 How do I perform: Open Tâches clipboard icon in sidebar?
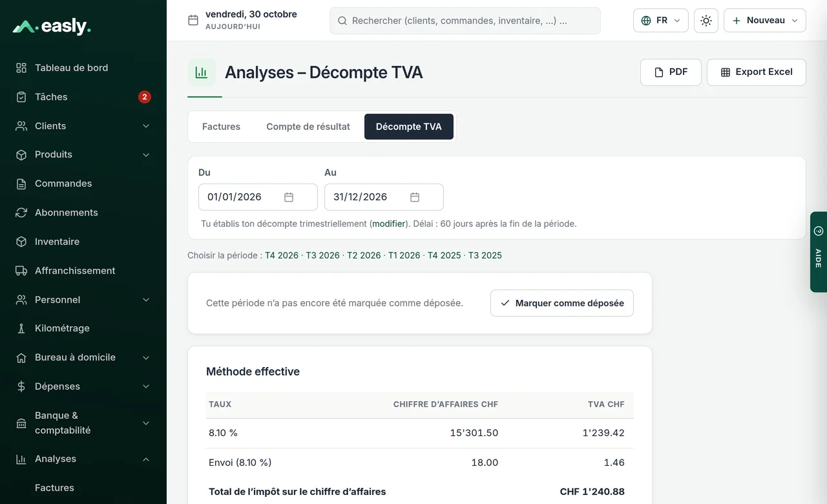click(x=21, y=97)
